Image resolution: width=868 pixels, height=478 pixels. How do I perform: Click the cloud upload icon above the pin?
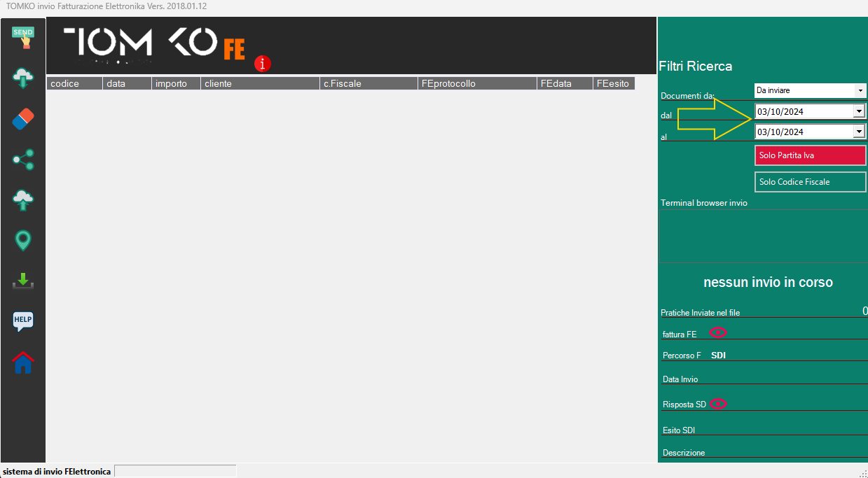23,200
